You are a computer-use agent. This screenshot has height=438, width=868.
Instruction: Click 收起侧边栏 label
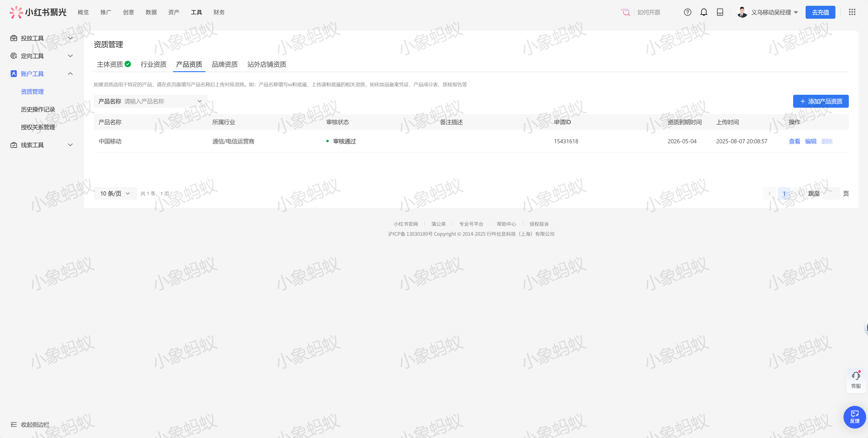point(35,425)
